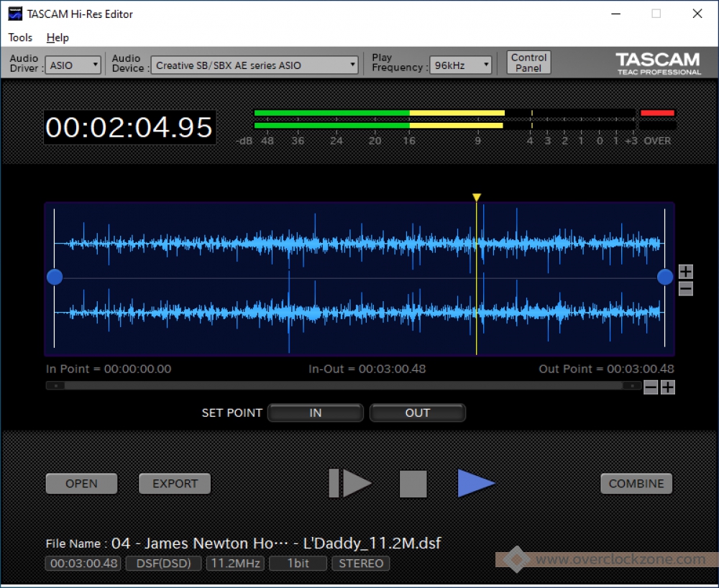Viewport: 719px width, 588px height.
Task: Click the EXPORT button
Action: click(175, 484)
